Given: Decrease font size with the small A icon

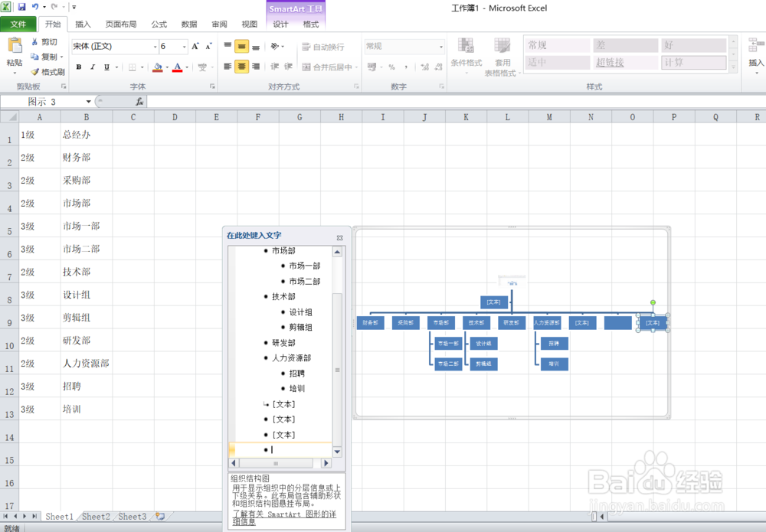Looking at the screenshot, I should click(x=208, y=47).
